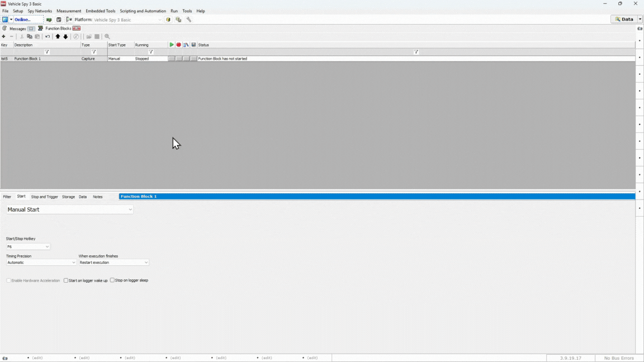Screen dimensions: 644x362
Task: Click the add function block plus icon
Action: (4, 37)
